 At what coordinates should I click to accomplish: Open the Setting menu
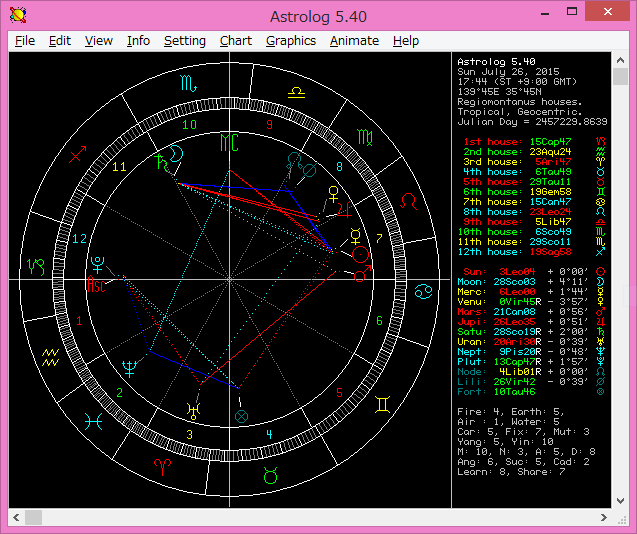pos(185,41)
